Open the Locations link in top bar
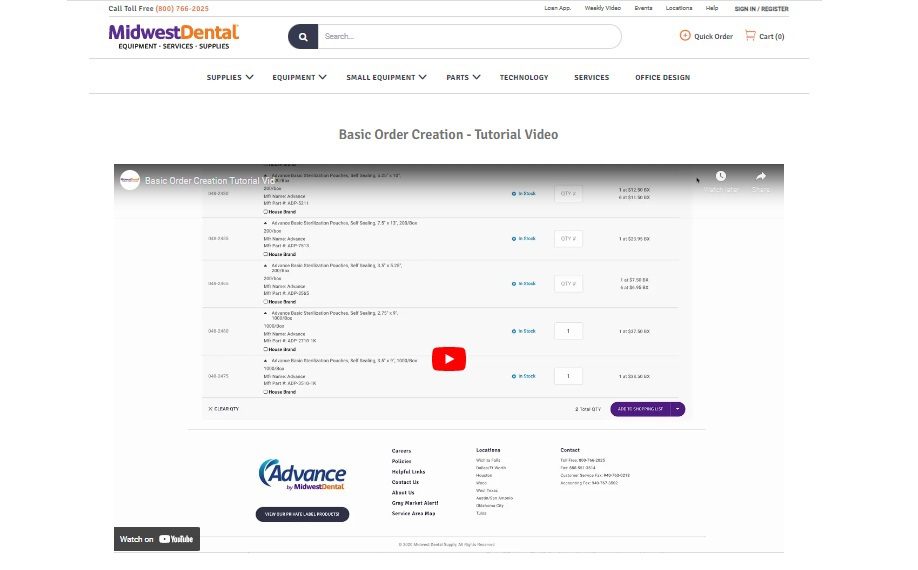The height and width of the screenshot is (570, 918). [x=679, y=8]
